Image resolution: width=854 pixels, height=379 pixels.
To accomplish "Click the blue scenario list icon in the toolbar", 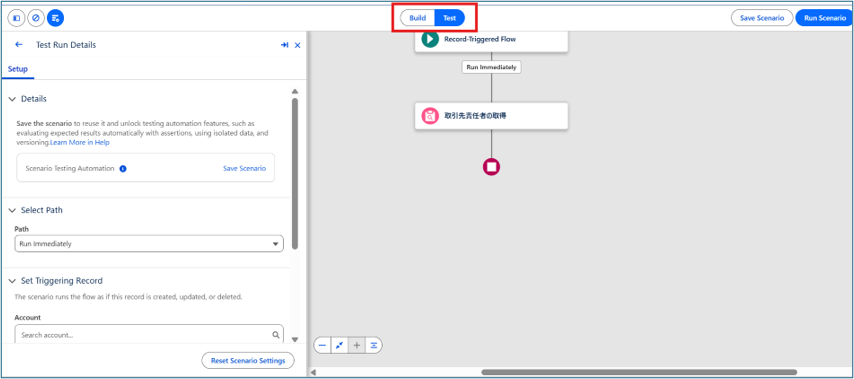I will point(56,18).
